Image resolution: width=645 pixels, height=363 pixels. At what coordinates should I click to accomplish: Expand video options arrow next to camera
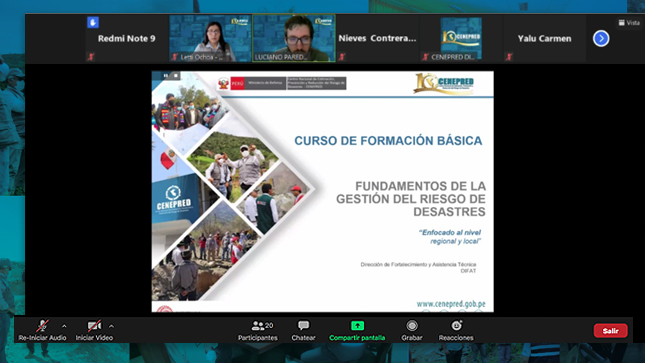click(111, 326)
